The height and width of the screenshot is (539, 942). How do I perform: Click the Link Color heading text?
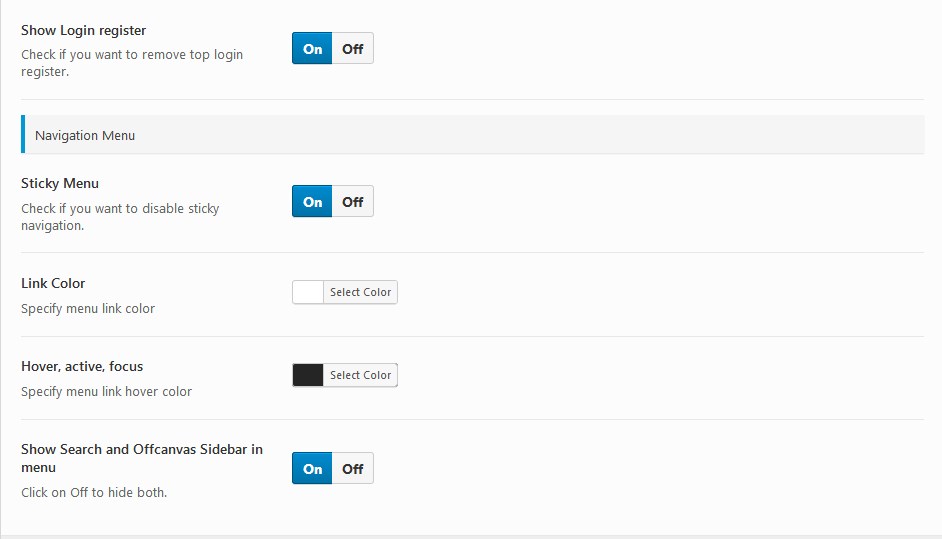(x=53, y=283)
